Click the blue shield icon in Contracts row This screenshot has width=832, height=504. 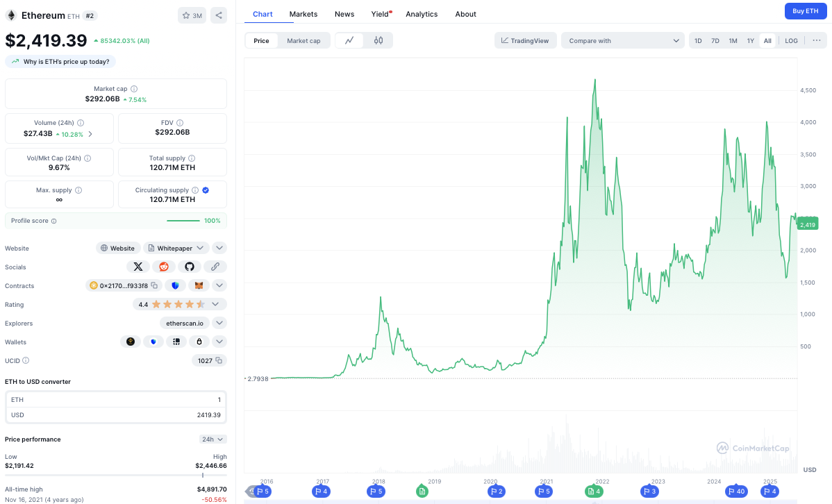click(x=175, y=285)
